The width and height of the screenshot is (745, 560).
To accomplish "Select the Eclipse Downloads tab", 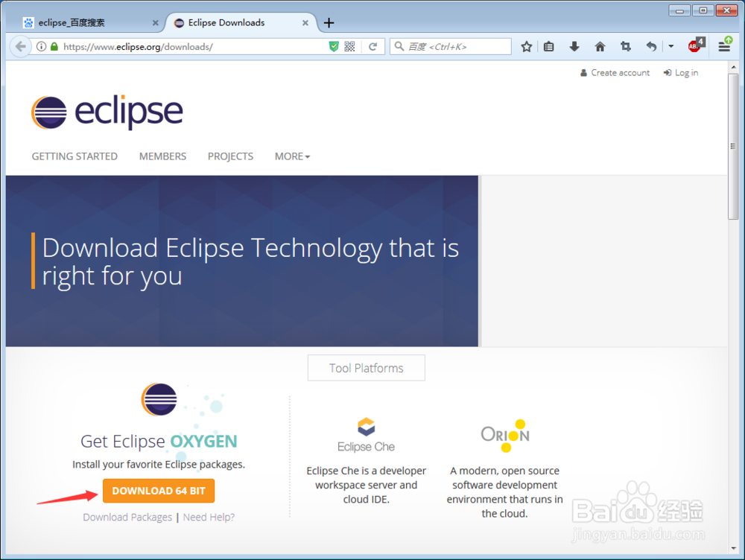I will [241, 23].
